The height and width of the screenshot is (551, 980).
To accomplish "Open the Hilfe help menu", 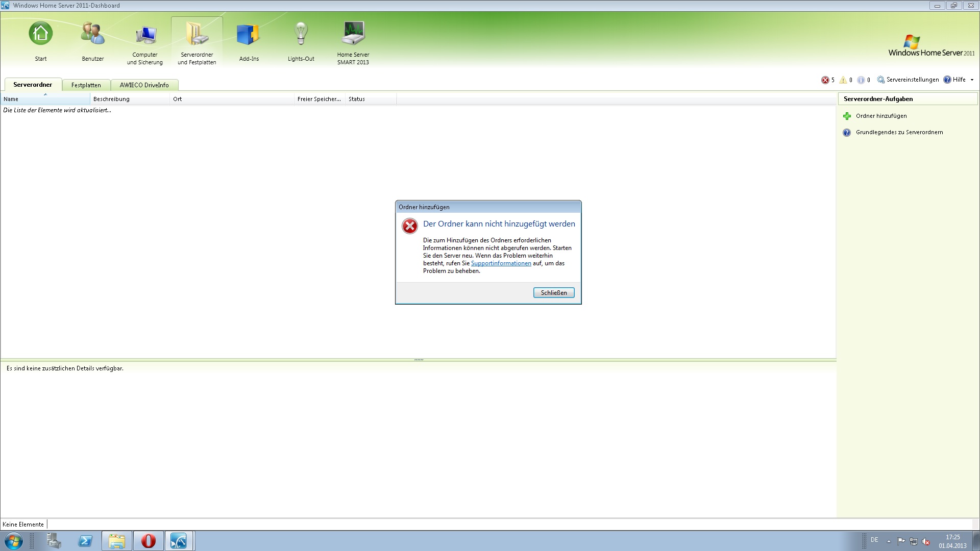I will pos(954,80).
